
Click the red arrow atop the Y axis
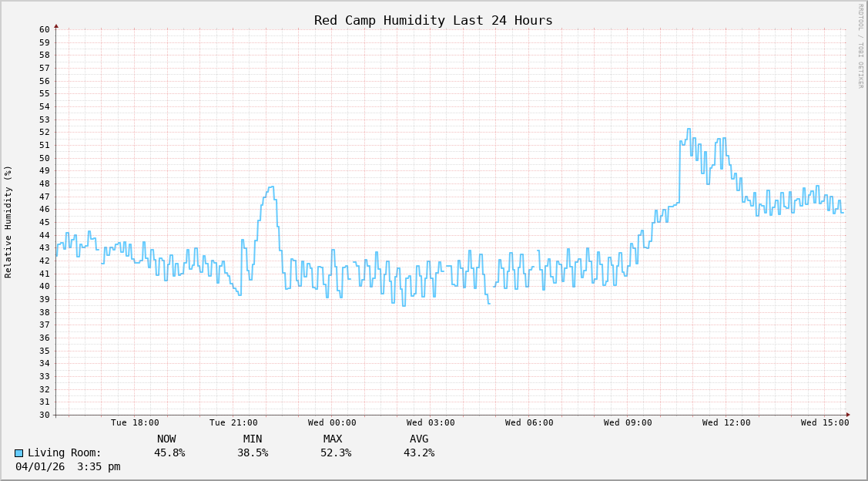click(56, 26)
